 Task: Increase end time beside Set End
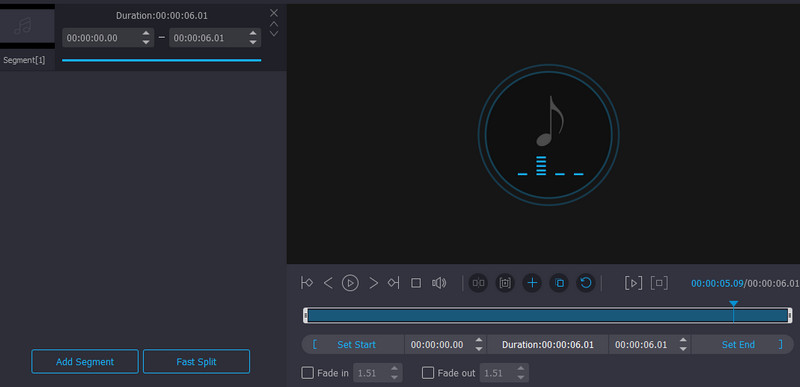[x=683, y=340]
